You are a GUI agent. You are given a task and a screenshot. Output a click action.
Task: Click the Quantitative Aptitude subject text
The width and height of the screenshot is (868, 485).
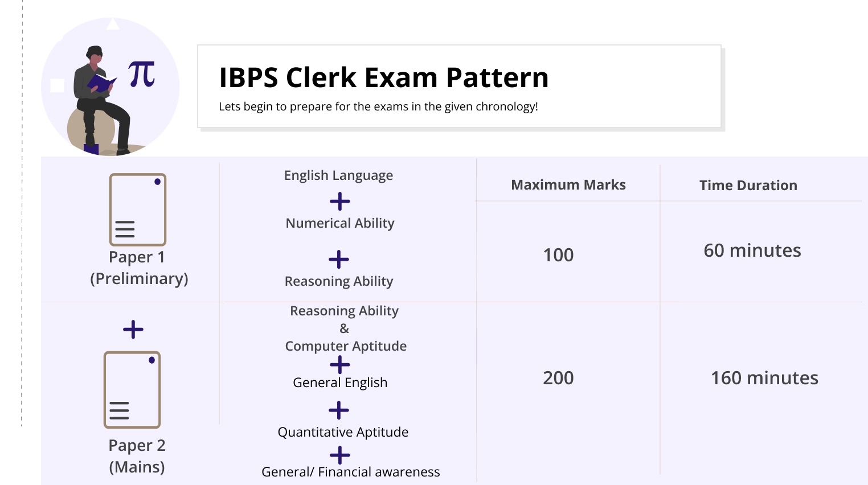coord(343,432)
